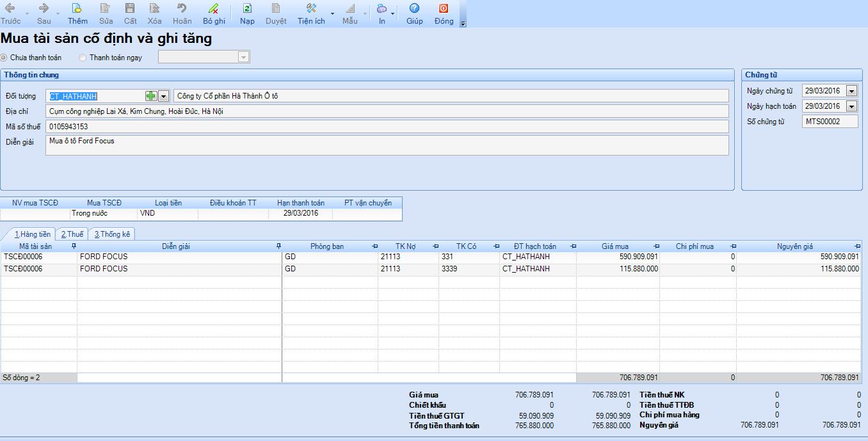The image size is (868, 441).
Task: Open Tiện ích utilities tool
Action: [x=311, y=13]
